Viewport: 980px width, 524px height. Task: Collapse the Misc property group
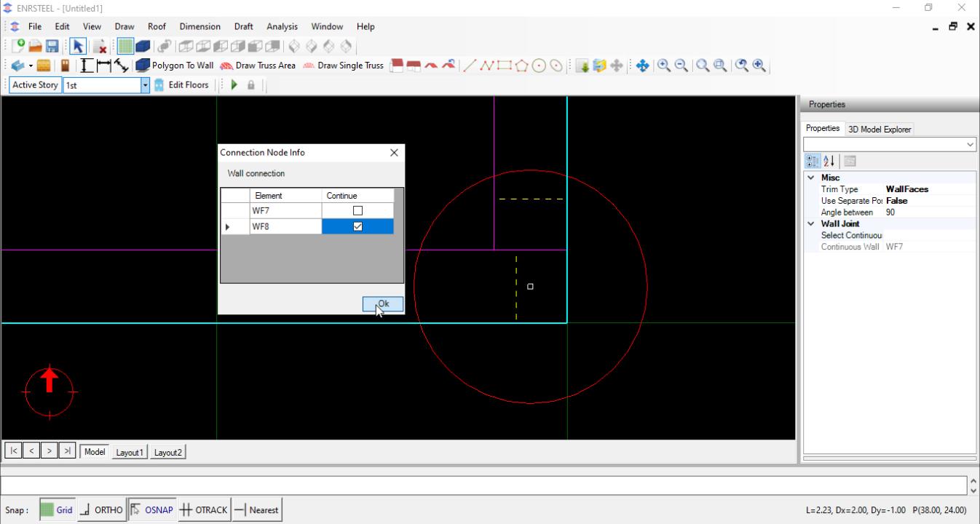point(810,178)
